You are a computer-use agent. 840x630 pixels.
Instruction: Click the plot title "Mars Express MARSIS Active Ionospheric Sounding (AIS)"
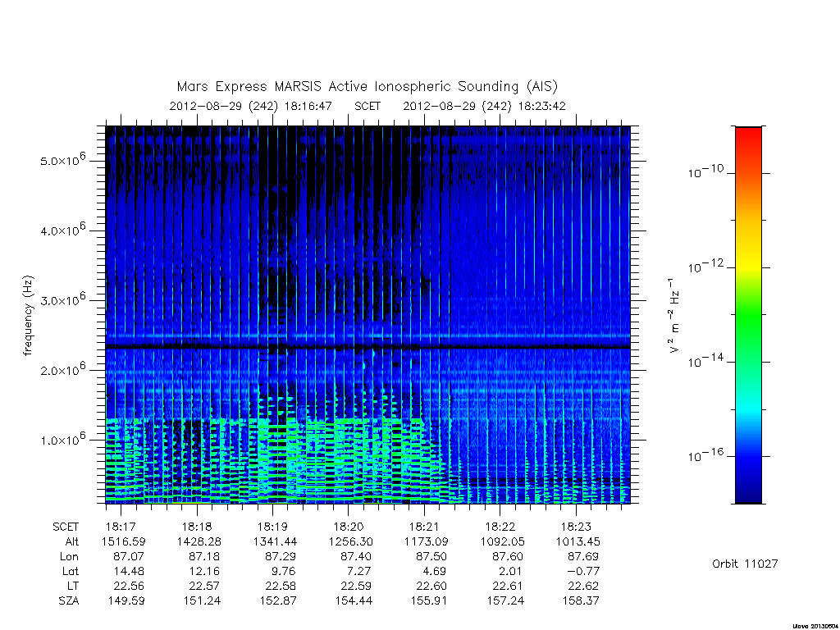367,86
